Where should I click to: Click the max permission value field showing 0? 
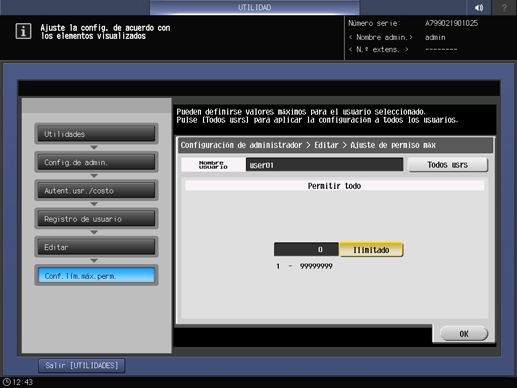tap(306, 249)
